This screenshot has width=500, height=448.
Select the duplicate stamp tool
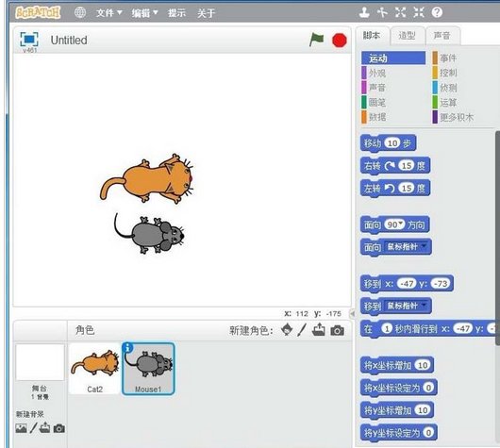pos(364,13)
